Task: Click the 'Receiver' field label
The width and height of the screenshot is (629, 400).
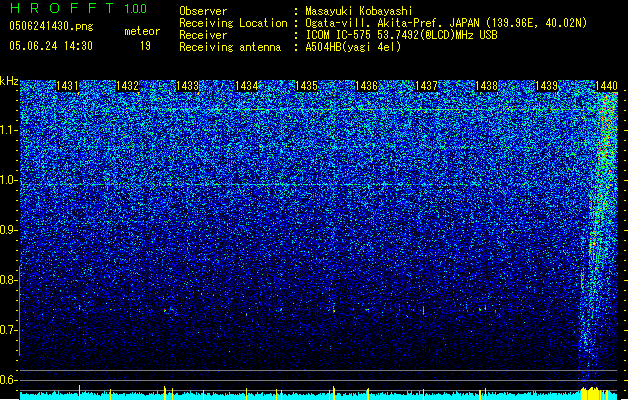Action: click(203, 35)
